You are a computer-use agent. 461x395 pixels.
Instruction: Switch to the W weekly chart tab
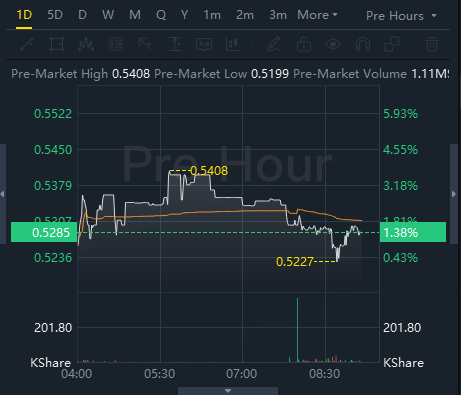point(108,15)
